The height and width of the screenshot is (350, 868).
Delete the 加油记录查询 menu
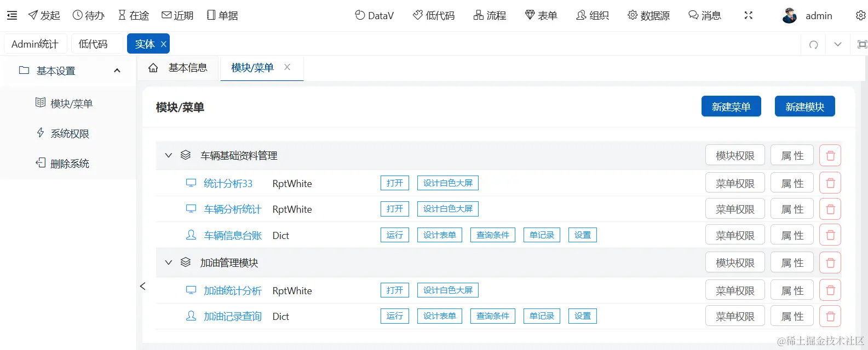coord(830,316)
